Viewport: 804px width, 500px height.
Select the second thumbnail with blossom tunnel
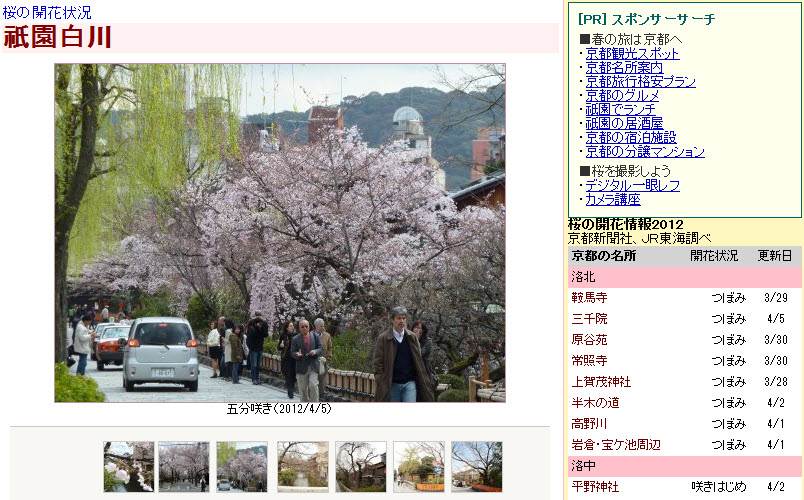tap(184, 467)
